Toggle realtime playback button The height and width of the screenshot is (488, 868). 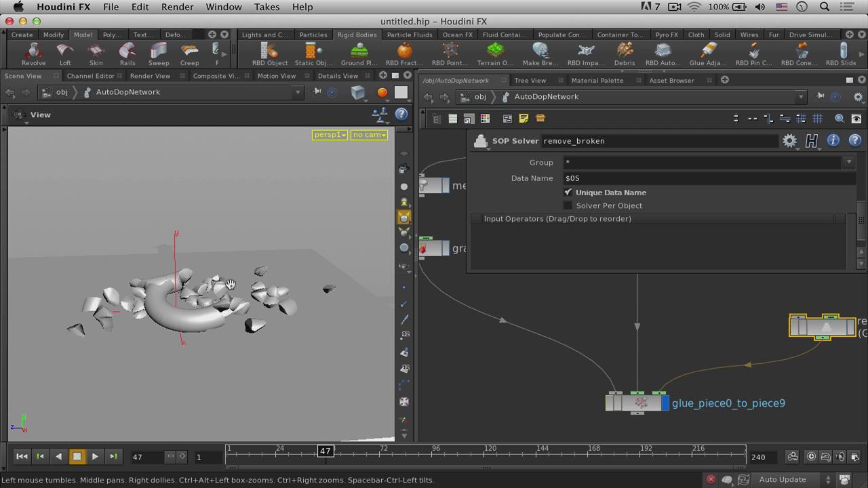(811, 457)
